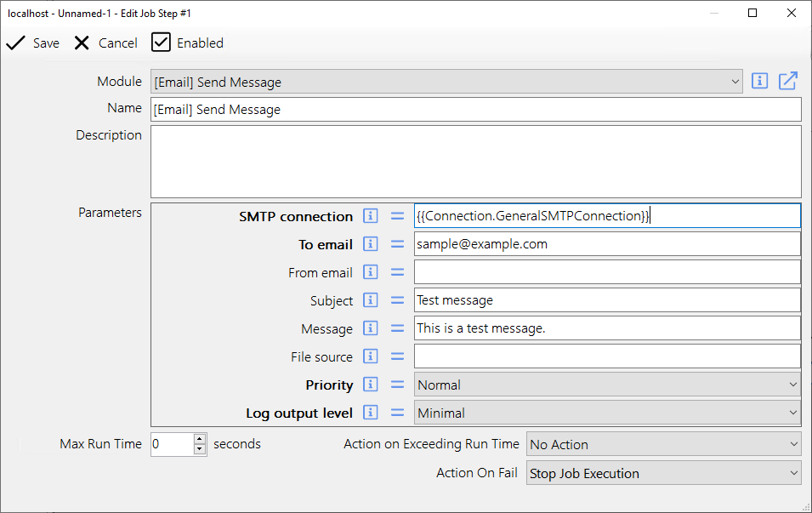Click the empty File source field

(607, 356)
